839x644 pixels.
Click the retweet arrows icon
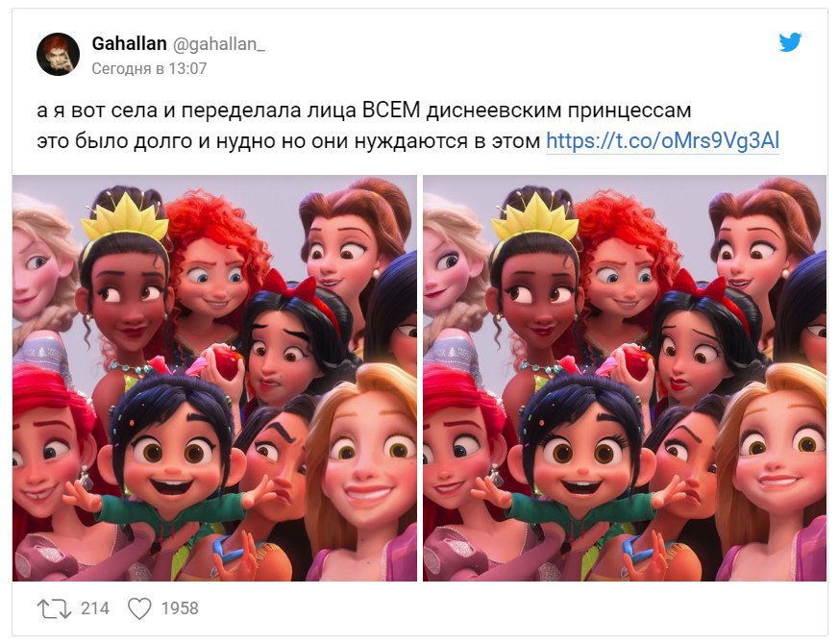point(54,608)
